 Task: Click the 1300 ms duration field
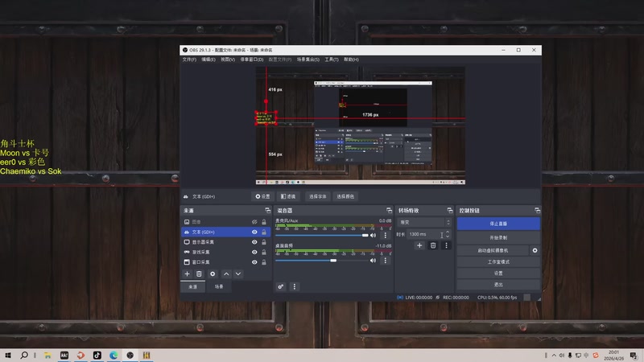tap(426, 234)
